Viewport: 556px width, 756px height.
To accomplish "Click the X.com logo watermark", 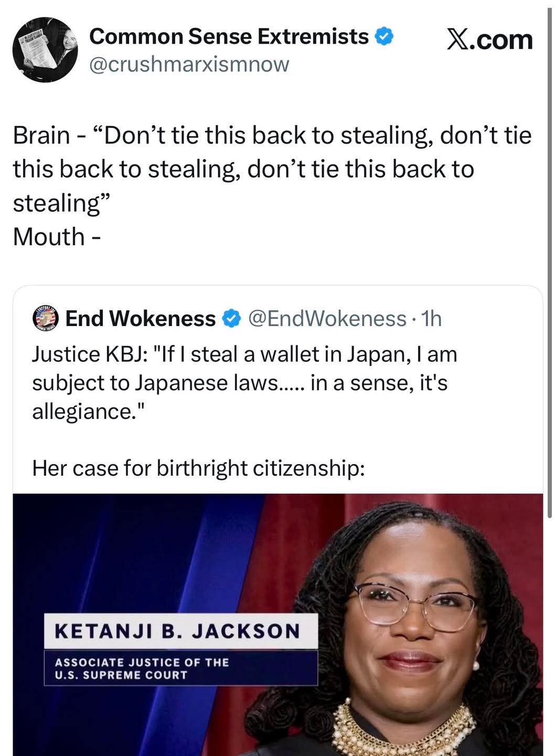I will (x=489, y=40).
